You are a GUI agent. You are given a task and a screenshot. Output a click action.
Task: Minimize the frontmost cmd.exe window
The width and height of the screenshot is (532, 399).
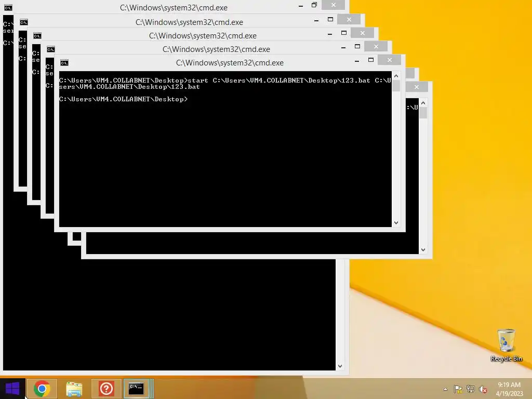[356, 61]
